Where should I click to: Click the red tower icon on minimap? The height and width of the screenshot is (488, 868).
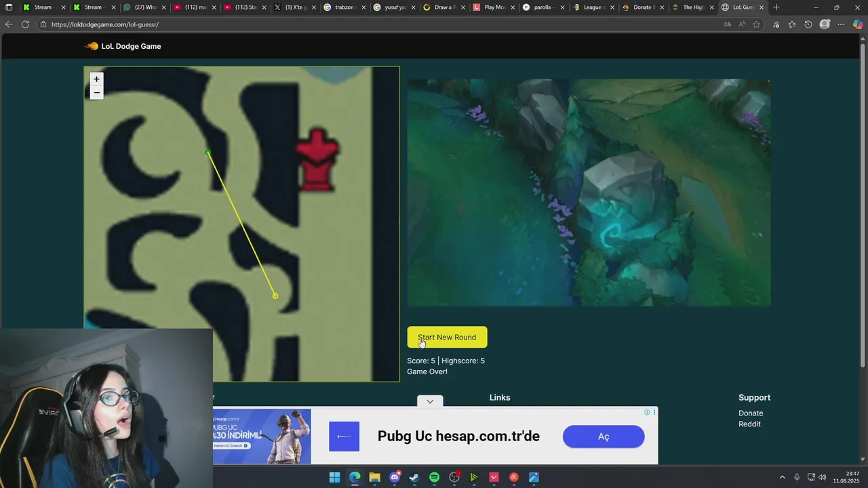point(317,159)
